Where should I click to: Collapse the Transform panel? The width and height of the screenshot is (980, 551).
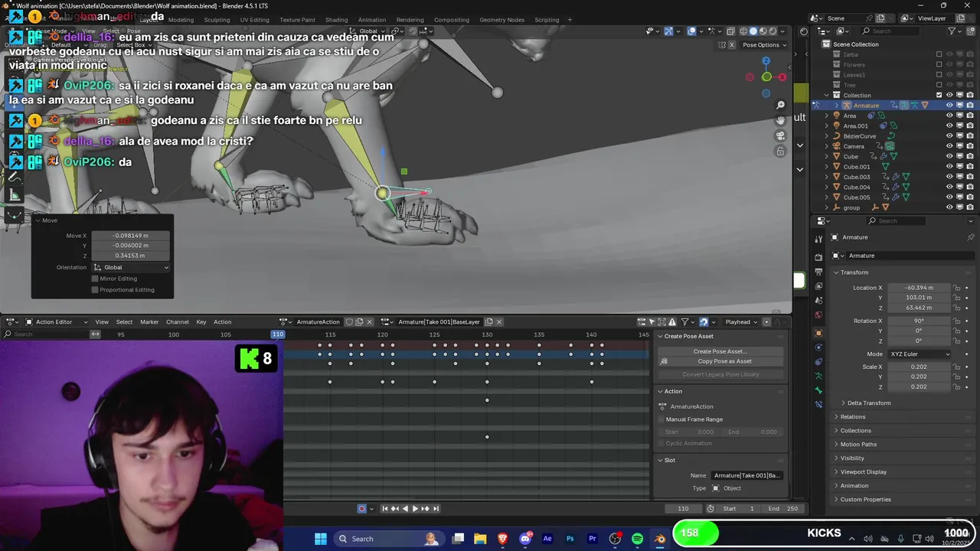point(854,272)
